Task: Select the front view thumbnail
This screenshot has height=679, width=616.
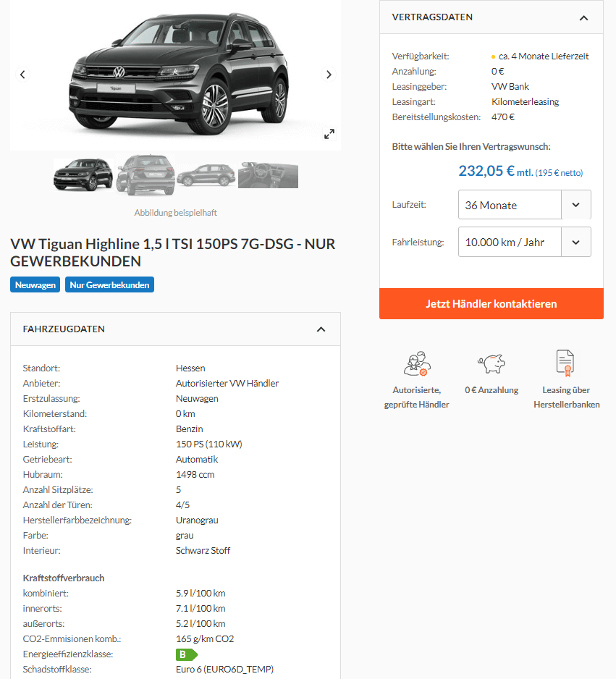Action: (83, 175)
